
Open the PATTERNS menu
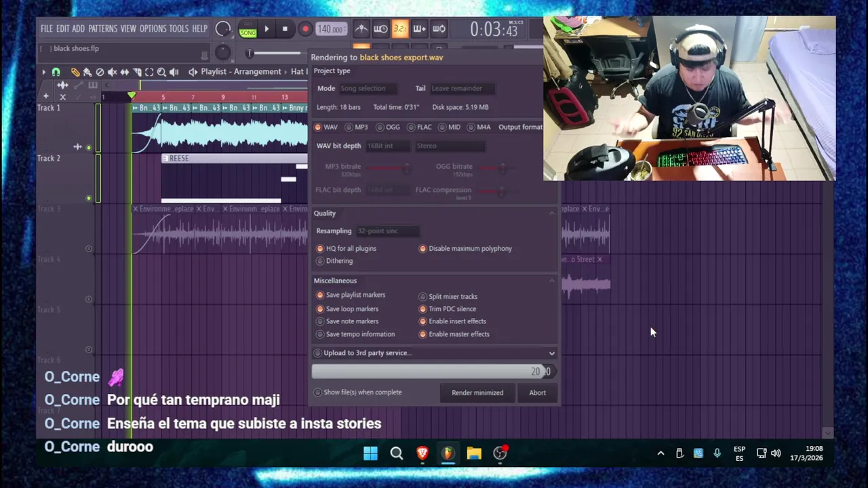click(102, 28)
